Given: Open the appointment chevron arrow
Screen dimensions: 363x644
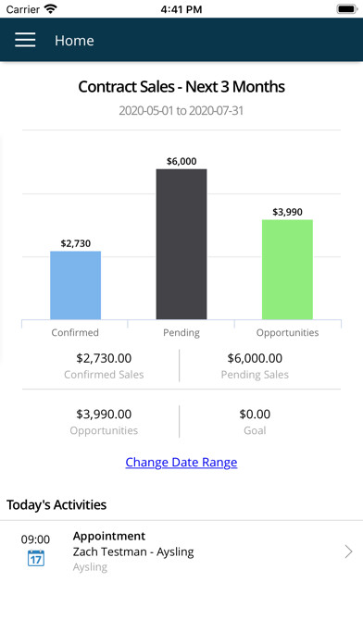Looking at the screenshot, I should pos(348,551).
